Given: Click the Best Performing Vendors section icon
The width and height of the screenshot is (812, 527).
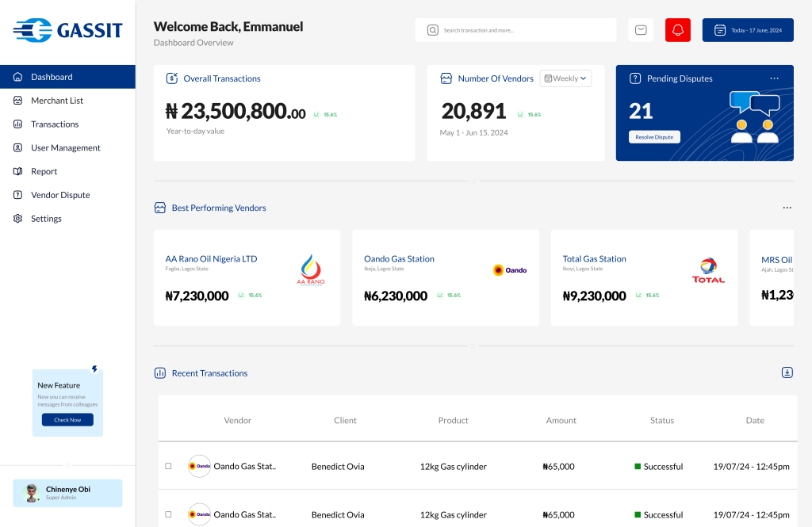Looking at the screenshot, I should coord(159,208).
